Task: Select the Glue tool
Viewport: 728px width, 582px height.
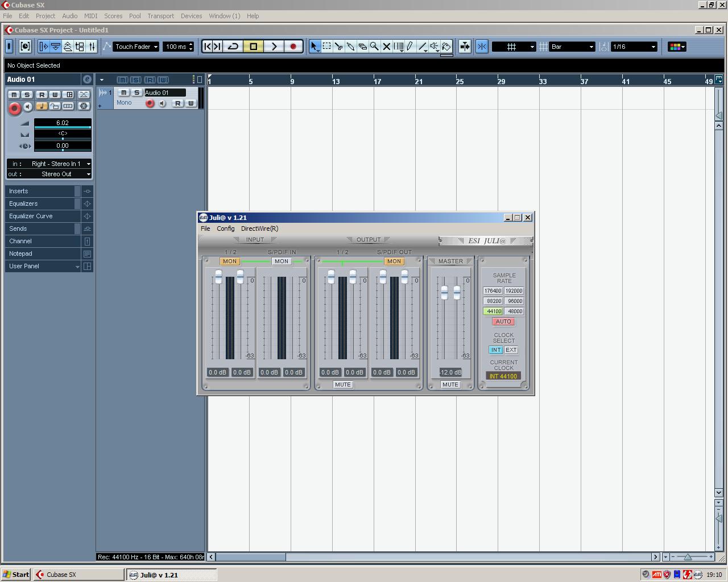Action: [x=351, y=47]
